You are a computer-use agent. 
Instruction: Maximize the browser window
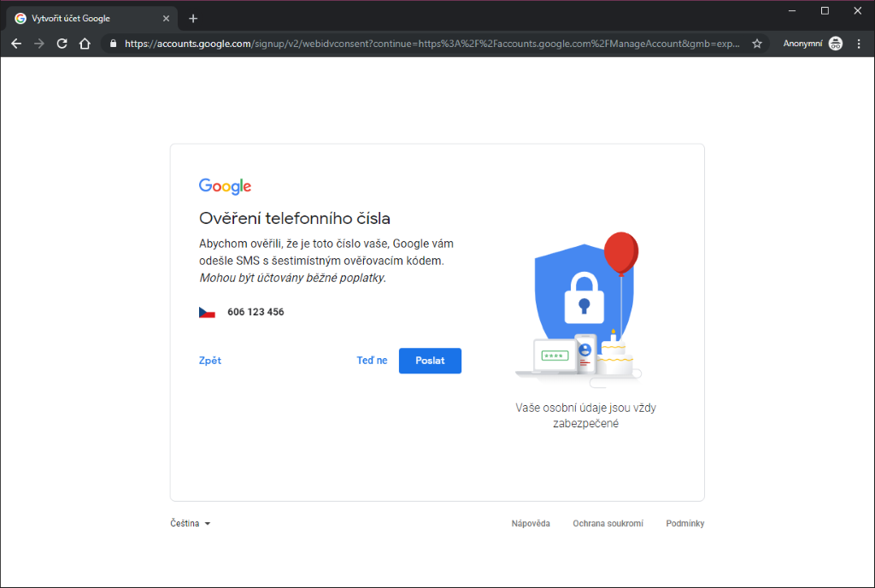coord(825,10)
